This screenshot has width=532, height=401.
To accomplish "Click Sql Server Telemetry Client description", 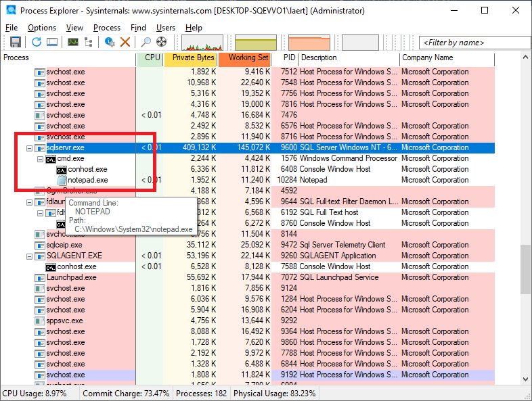I will [x=342, y=245].
